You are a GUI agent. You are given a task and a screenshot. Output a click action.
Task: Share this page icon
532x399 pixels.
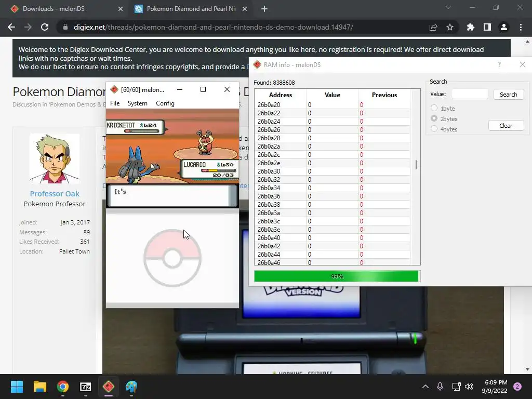coord(433,27)
